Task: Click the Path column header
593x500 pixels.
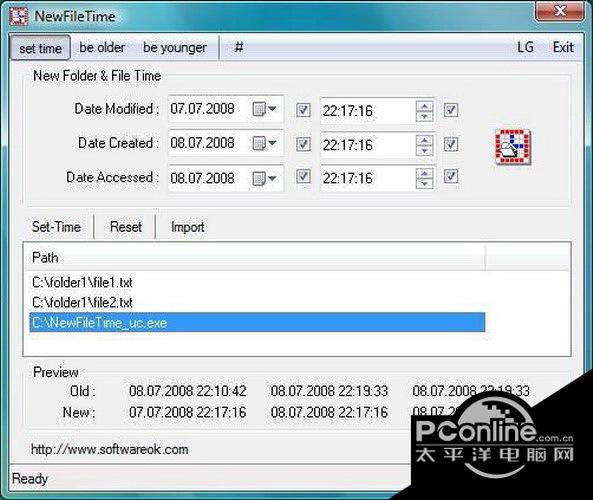Action: click(x=255, y=258)
